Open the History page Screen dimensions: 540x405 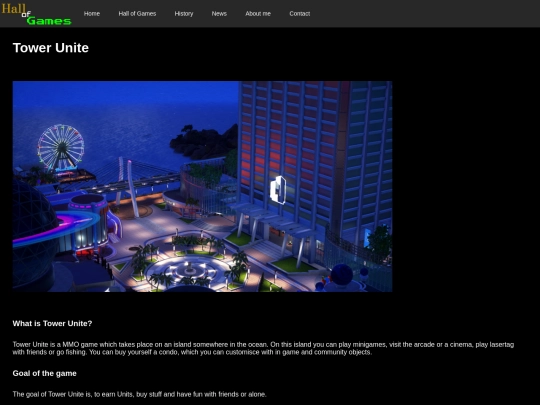tap(184, 14)
